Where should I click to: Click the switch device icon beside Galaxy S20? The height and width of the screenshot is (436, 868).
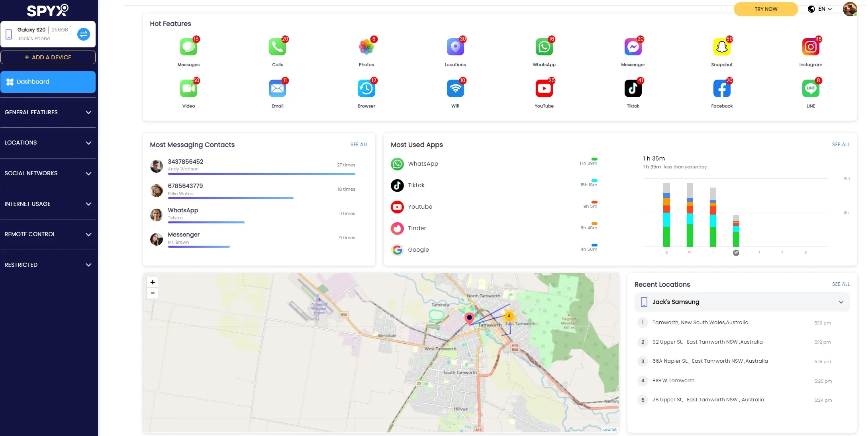(x=84, y=34)
